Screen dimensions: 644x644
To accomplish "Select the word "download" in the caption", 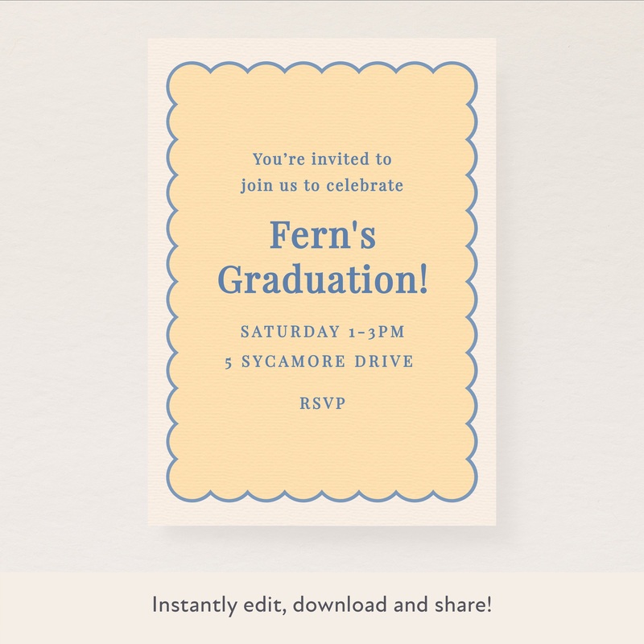I will (x=331, y=605).
